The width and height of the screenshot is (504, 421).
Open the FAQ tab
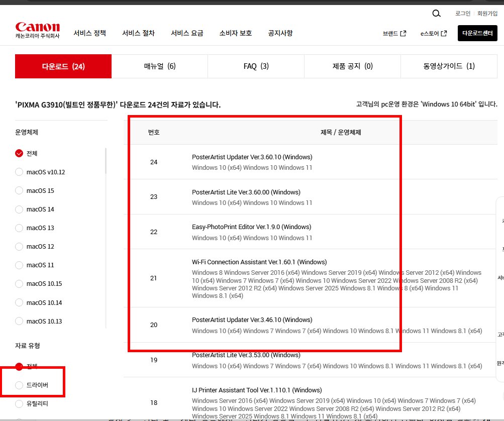[x=255, y=66]
